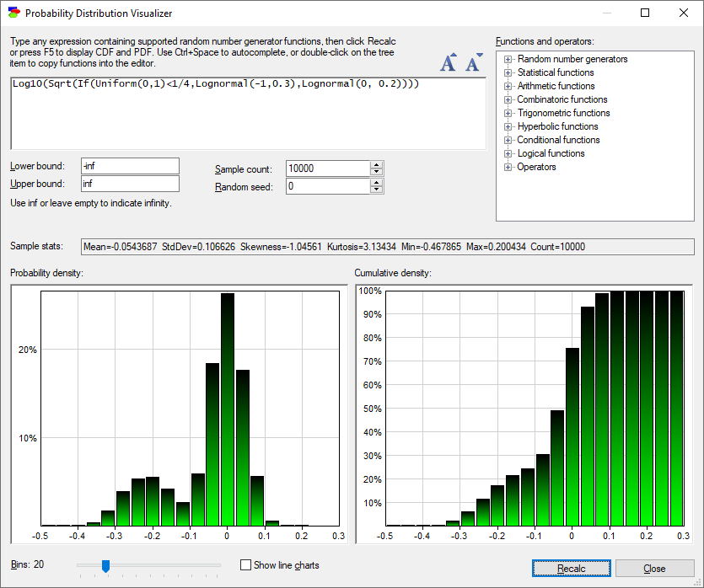Expand Hyperbolic functions tree node
The width and height of the screenshot is (704, 588).
[x=508, y=126]
